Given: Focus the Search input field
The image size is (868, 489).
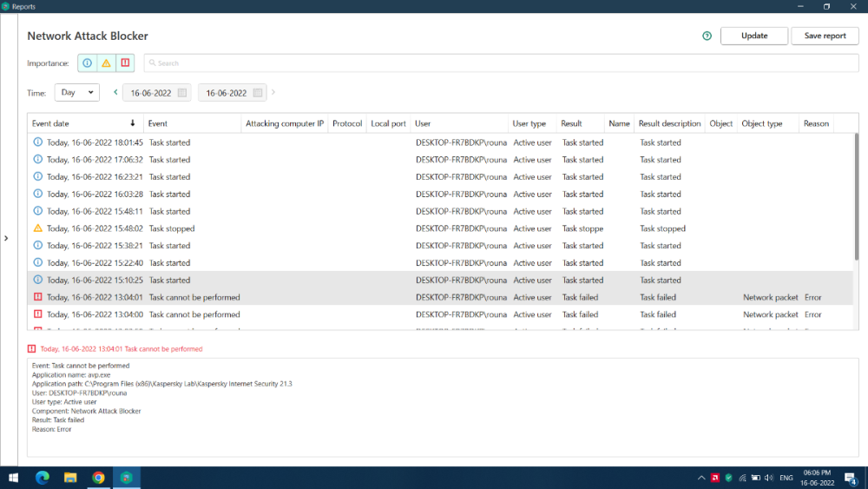Looking at the screenshot, I should pos(501,63).
